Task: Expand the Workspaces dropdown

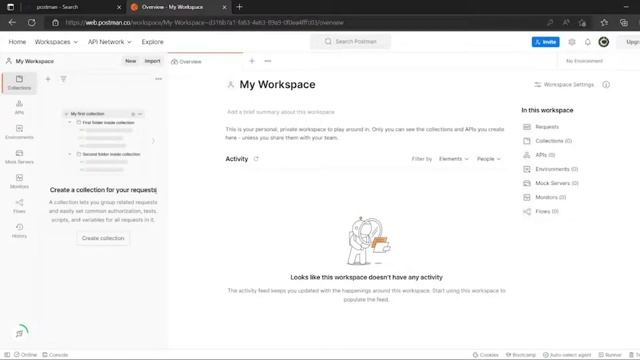Action: 56,42
